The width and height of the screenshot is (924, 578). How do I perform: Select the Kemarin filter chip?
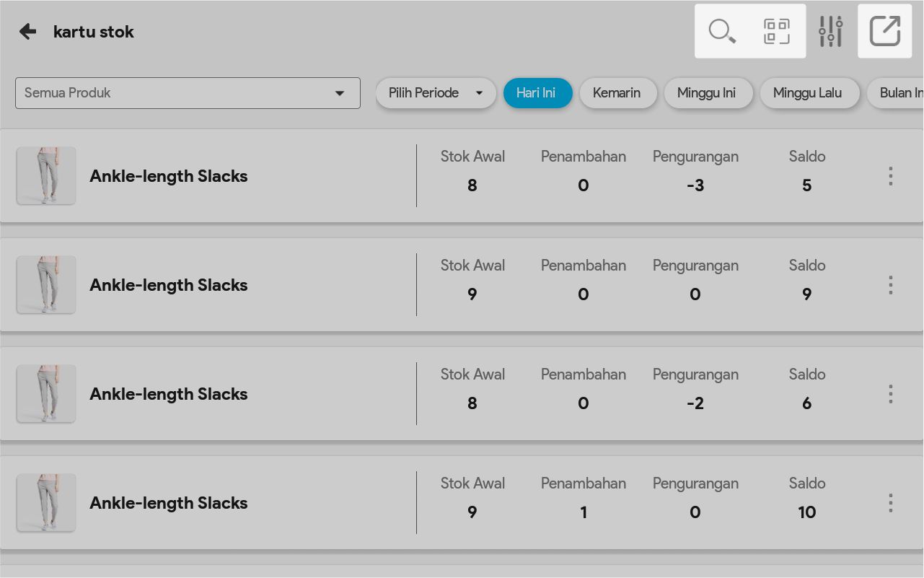pos(617,93)
